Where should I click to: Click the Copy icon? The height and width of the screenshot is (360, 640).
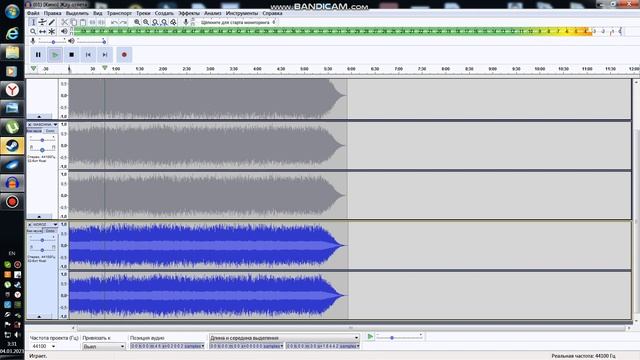click(x=74, y=22)
